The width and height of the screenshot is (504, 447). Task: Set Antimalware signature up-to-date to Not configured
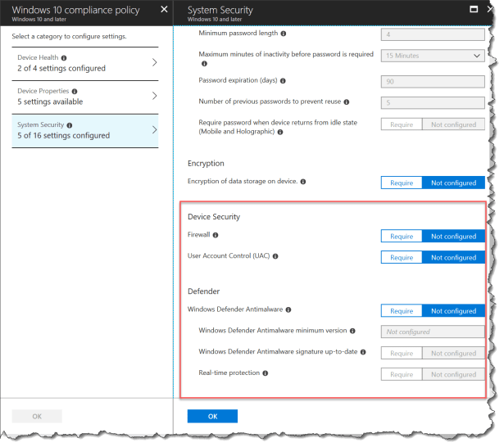coord(453,353)
